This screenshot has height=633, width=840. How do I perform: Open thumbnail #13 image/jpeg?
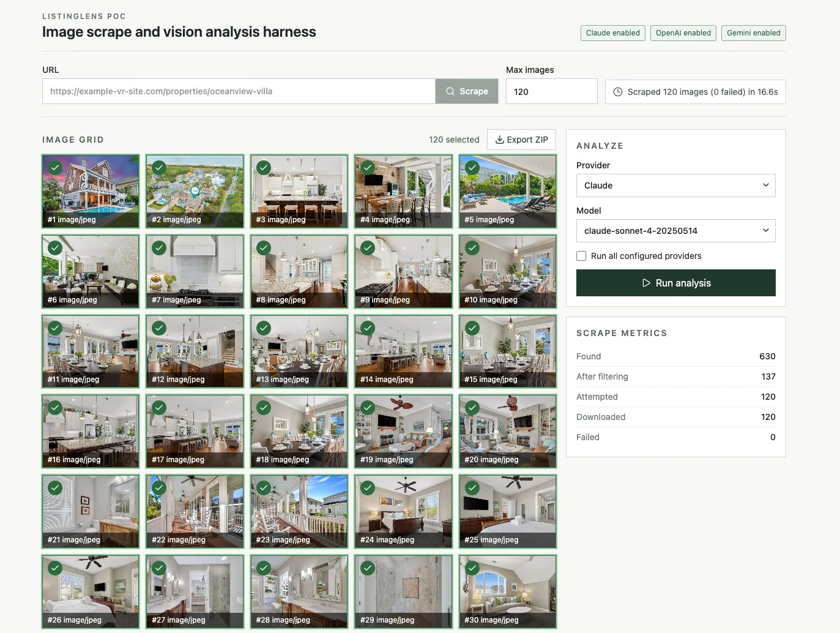point(299,351)
